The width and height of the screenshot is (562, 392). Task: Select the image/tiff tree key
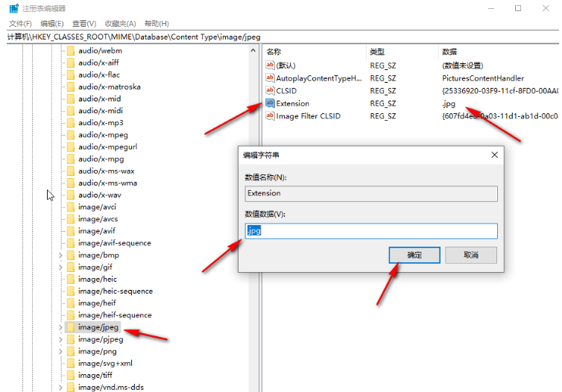click(x=95, y=375)
